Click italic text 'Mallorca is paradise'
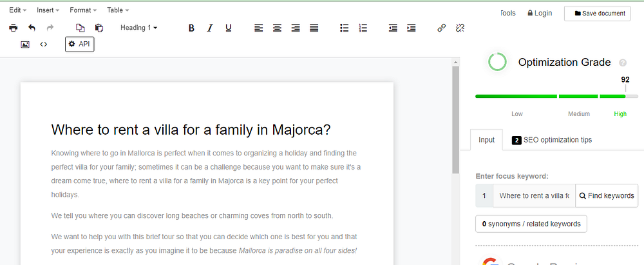This screenshot has height=265, width=644. tap(298, 250)
